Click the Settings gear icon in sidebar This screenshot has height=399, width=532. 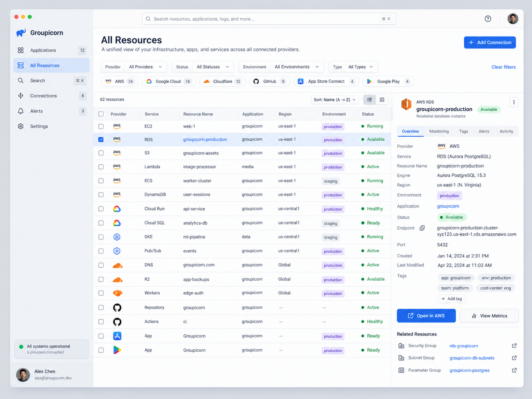[x=21, y=126]
